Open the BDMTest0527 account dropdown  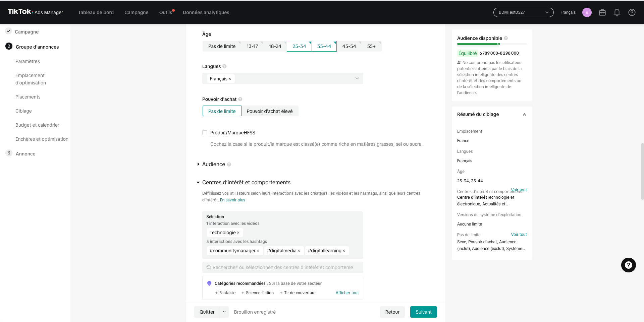tap(523, 12)
